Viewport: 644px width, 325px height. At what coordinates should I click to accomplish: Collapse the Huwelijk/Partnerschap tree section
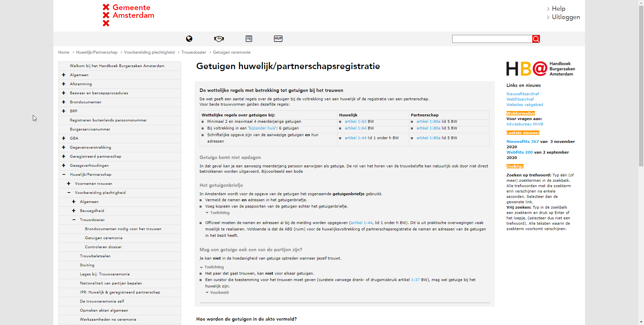pyautogui.click(x=63, y=174)
